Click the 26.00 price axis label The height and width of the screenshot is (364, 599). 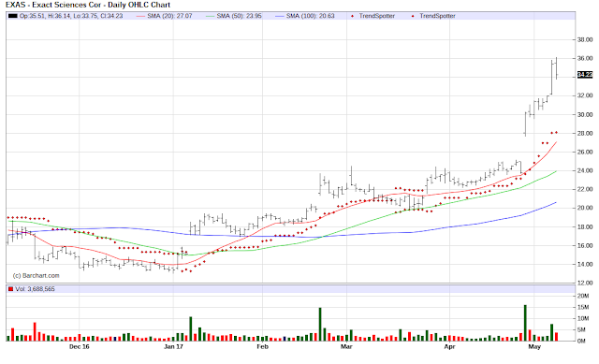pos(585,152)
